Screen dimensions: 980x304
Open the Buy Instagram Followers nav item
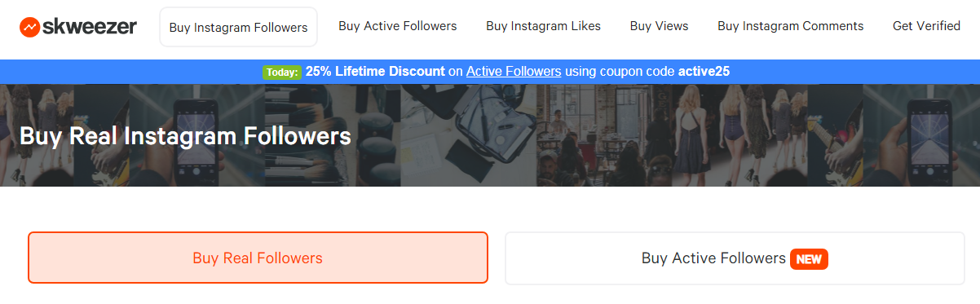238,27
